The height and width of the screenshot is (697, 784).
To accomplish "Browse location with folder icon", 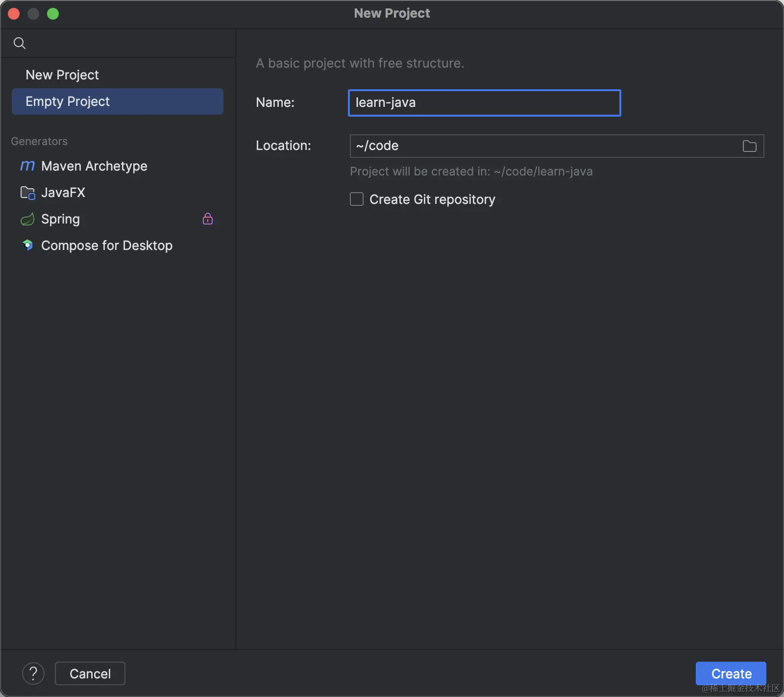I will (749, 146).
